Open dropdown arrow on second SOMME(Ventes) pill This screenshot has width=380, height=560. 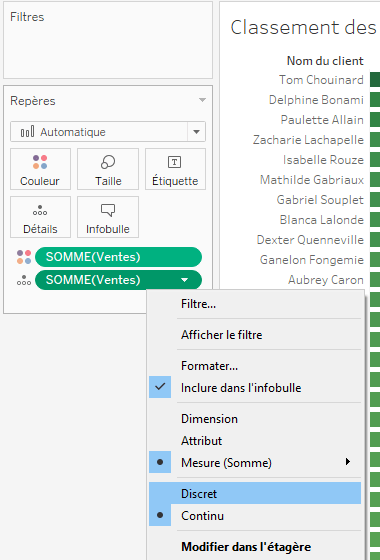(x=185, y=280)
